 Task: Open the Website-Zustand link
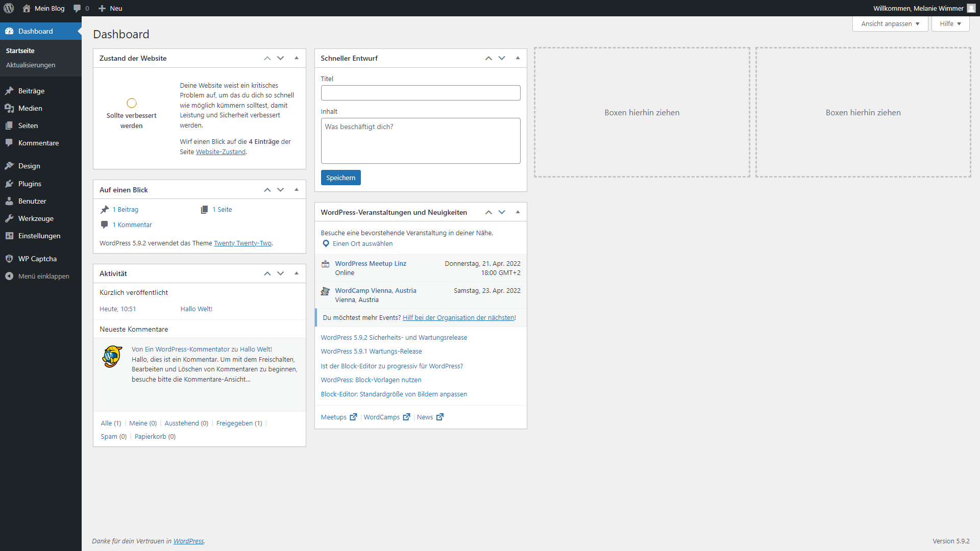(x=220, y=152)
